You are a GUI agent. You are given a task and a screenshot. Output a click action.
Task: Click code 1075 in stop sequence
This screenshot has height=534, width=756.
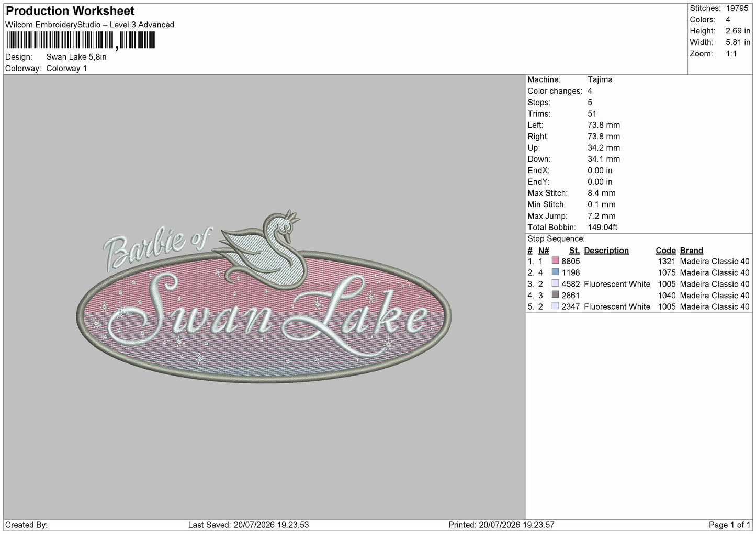(x=667, y=272)
